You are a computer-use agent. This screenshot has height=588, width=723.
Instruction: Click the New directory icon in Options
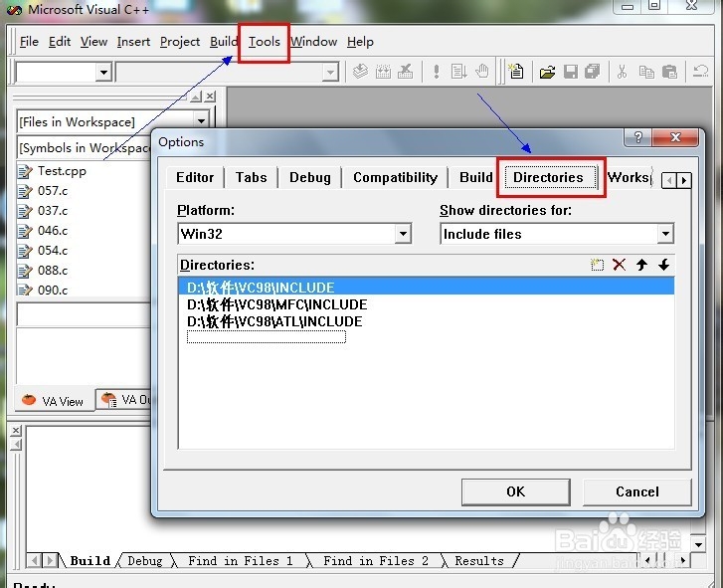[597, 265]
